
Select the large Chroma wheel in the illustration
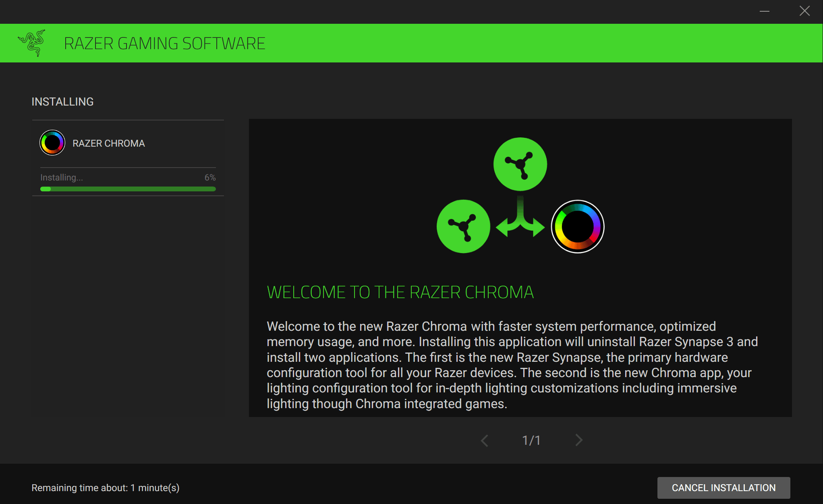577,226
